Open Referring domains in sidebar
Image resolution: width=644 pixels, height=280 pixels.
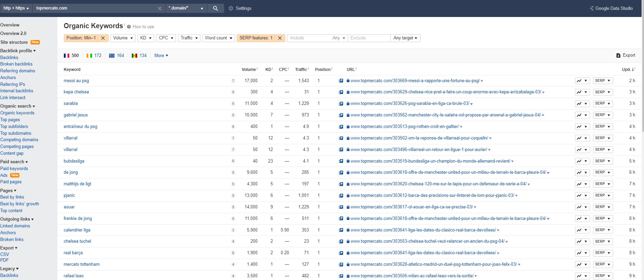[18, 71]
